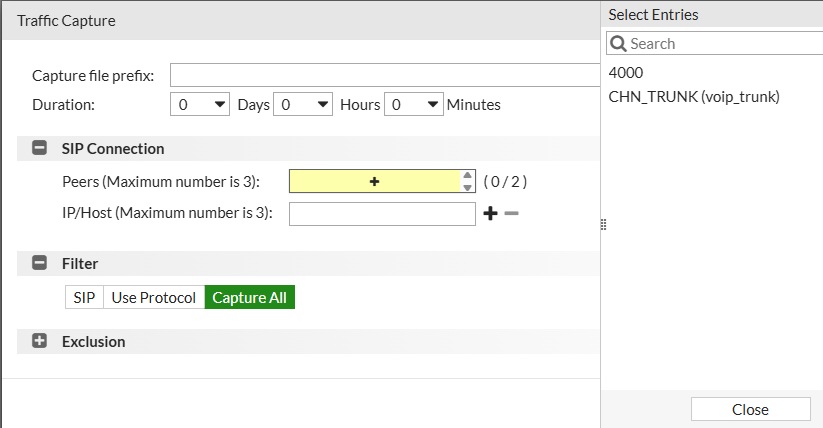Remove IP/Host entry with minus icon
The image size is (823, 428).
pyautogui.click(x=511, y=213)
